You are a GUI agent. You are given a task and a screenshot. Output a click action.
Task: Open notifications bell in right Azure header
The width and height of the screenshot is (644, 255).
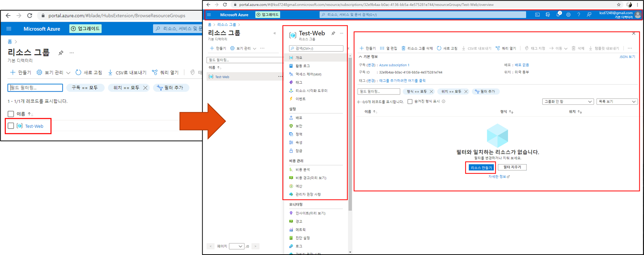click(x=558, y=15)
